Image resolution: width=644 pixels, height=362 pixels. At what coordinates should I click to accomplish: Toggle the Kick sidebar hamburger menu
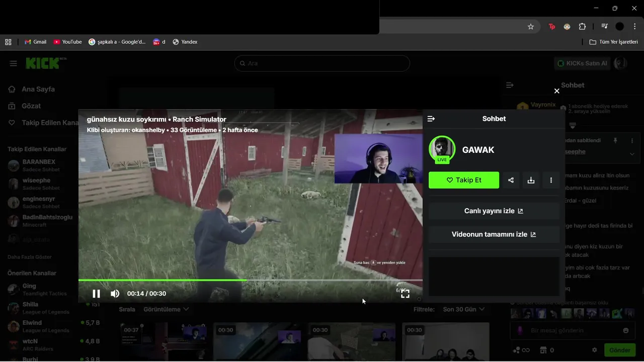(x=14, y=63)
